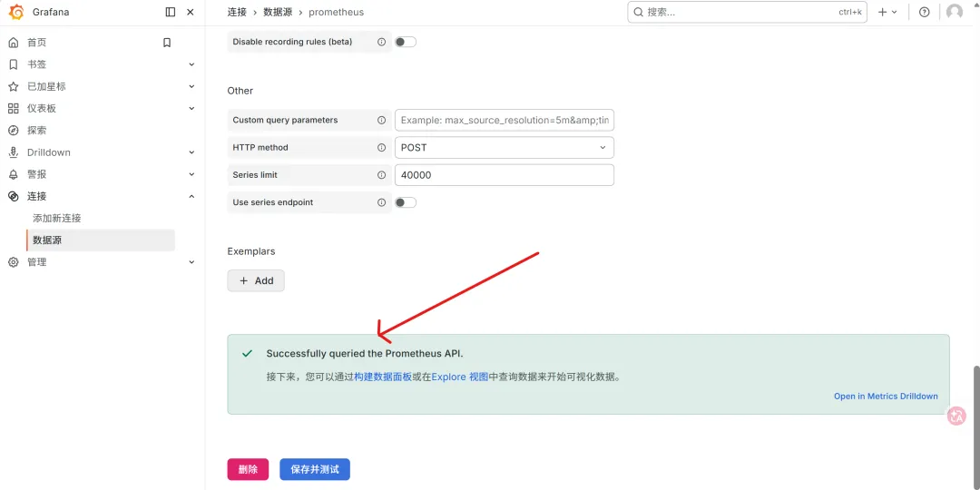Screen dimensions: 980x490
Task: Toggle Disable recording rules (beta) switch
Action: 406,42
